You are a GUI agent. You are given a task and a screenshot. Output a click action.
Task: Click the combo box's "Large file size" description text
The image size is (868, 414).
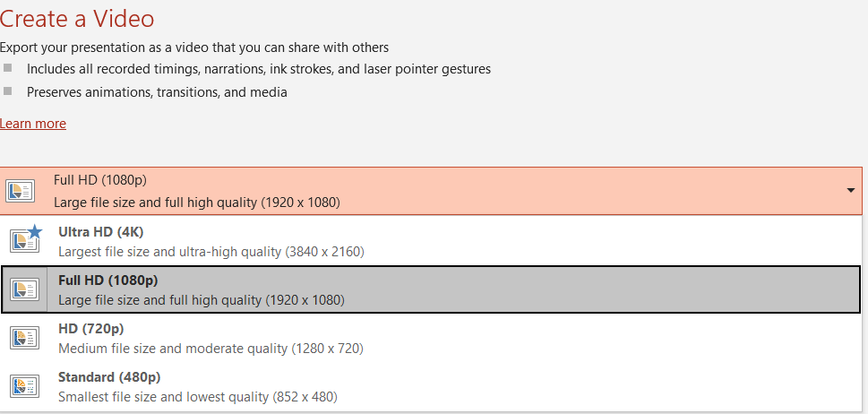click(196, 202)
